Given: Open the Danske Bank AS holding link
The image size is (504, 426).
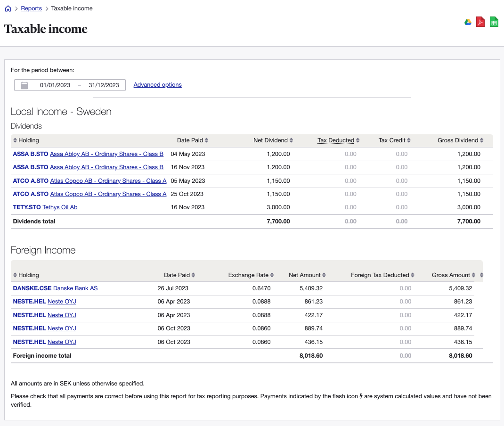Looking at the screenshot, I should (75, 288).
